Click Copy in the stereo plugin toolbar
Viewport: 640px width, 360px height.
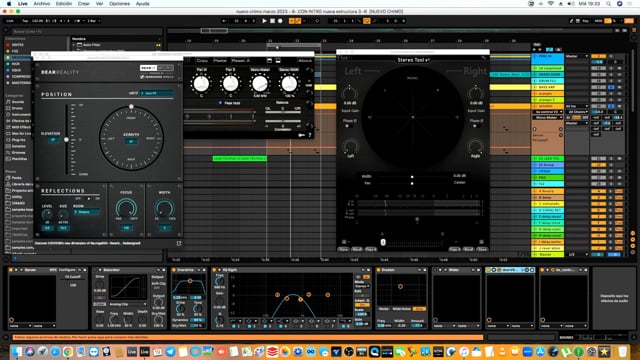click(x=202, y=60)
